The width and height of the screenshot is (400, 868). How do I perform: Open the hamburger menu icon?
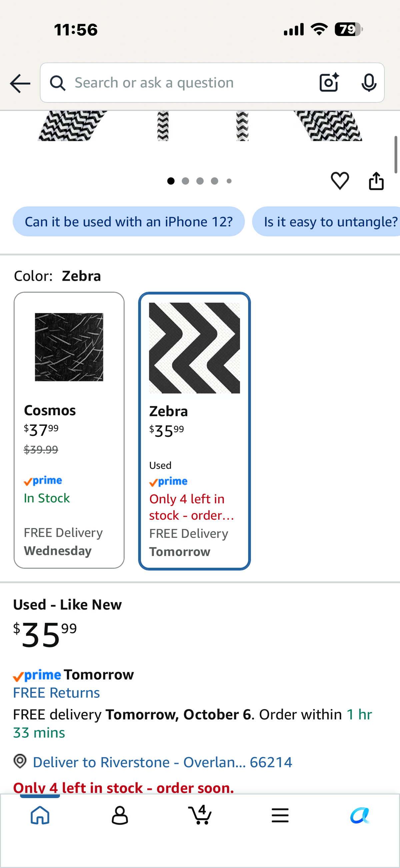(x=280, y=815)
